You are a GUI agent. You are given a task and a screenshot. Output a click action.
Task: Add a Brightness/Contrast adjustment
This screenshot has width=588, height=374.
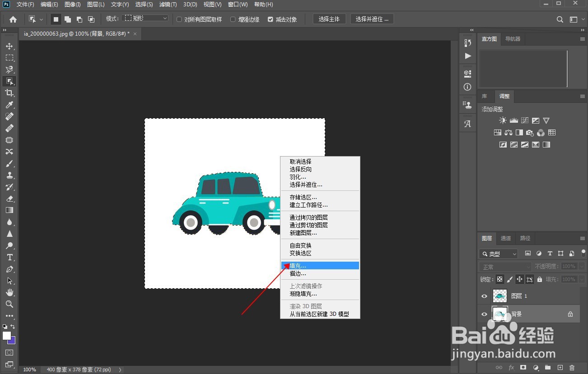503,120
